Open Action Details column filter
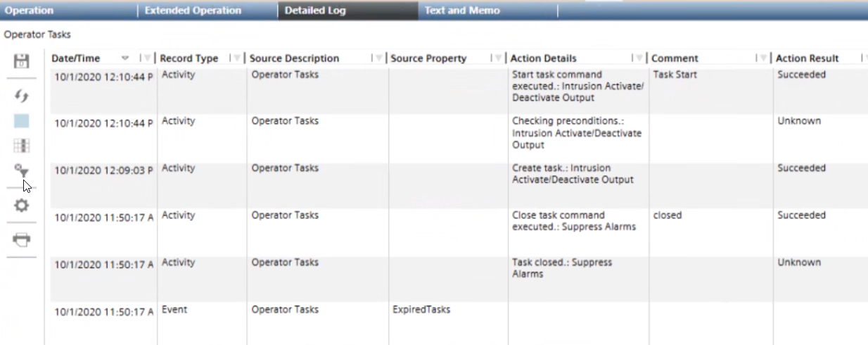Image resolution: width=868 pixels, height=345 pixels. coord(639,58)
